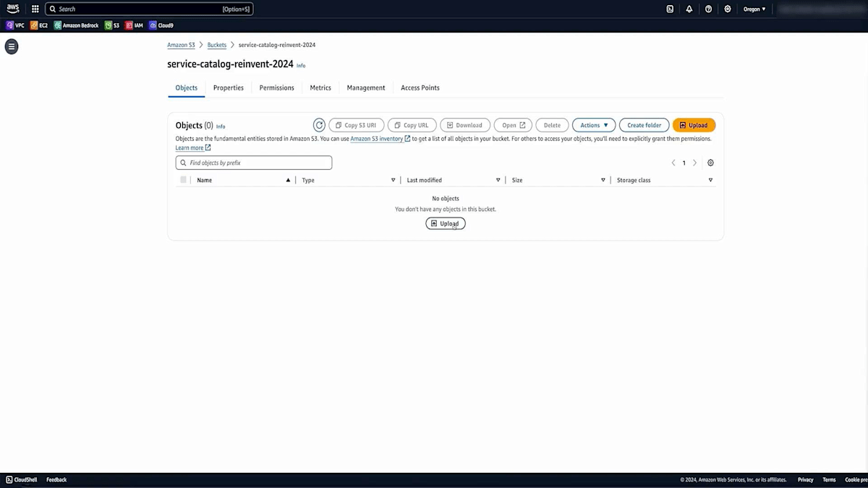Screen dimensions: 868x488
Task: Open the EC2 favorite shortcut
Action: [x=39, y=25]
